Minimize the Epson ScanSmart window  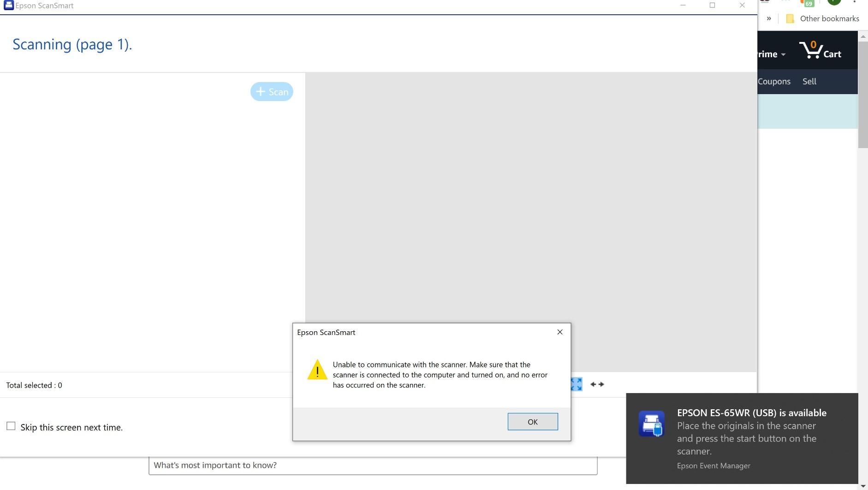click(683, 6)
